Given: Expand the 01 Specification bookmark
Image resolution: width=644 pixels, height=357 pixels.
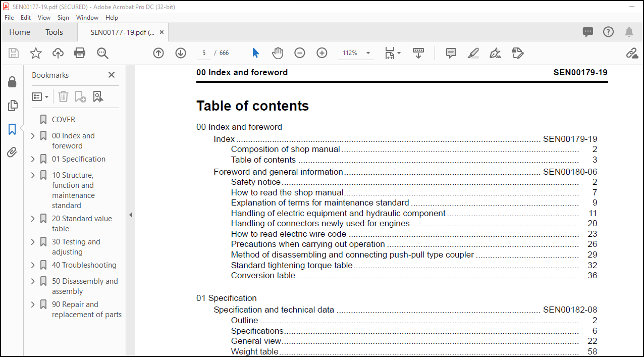Looking at the screenshot, I should (33, 159).
